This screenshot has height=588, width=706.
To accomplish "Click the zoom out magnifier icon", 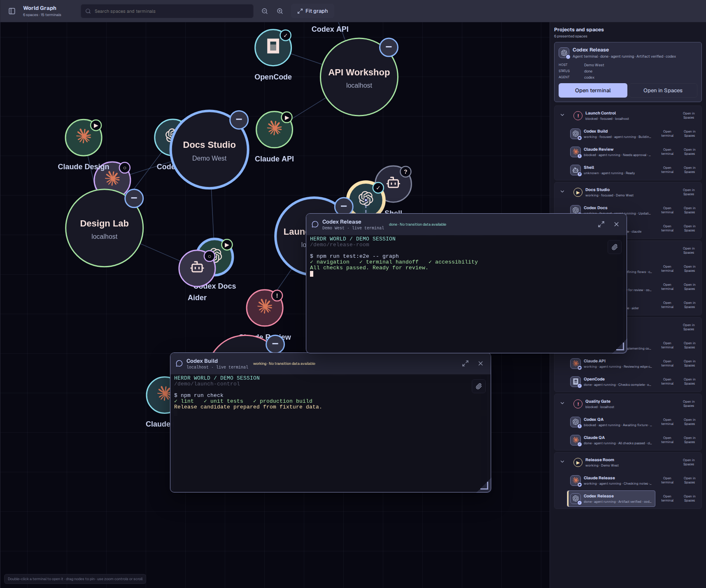I will pos(265,11).
